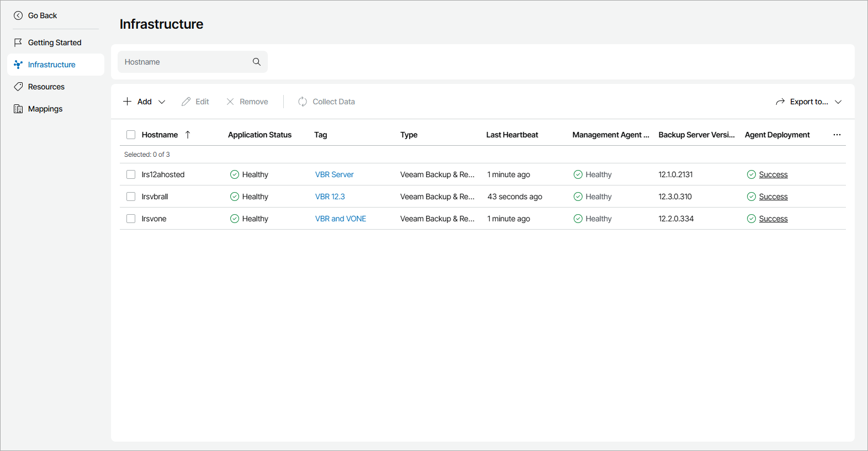Open the VBR and VONE tag link
Screen dimensions: 868x451
click(x=341, y=219)
